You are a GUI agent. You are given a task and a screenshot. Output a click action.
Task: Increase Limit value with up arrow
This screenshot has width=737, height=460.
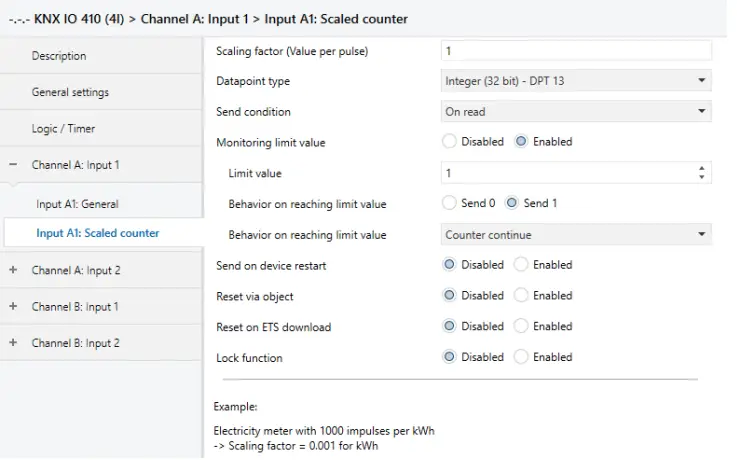702,168
